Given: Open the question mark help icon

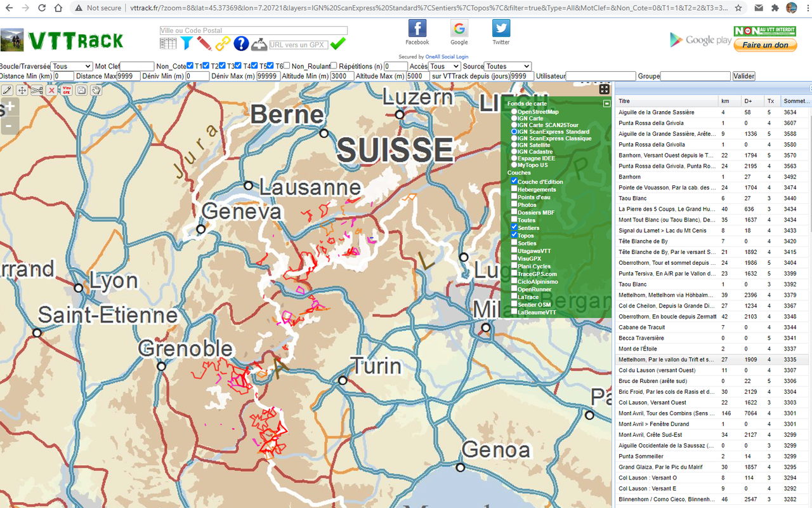Looking at the screenshot, I should 240,43.
